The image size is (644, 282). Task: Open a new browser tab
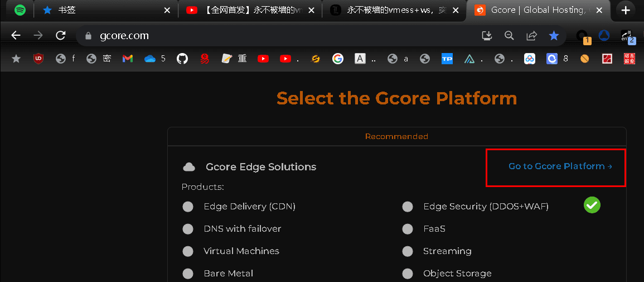tap(626, 10)
